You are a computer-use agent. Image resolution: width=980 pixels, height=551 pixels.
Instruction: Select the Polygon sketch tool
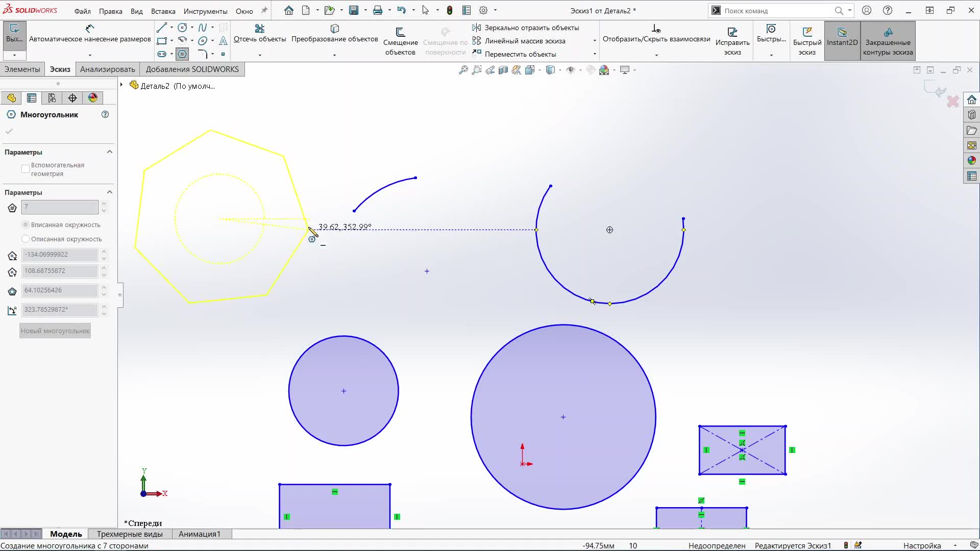182,54
